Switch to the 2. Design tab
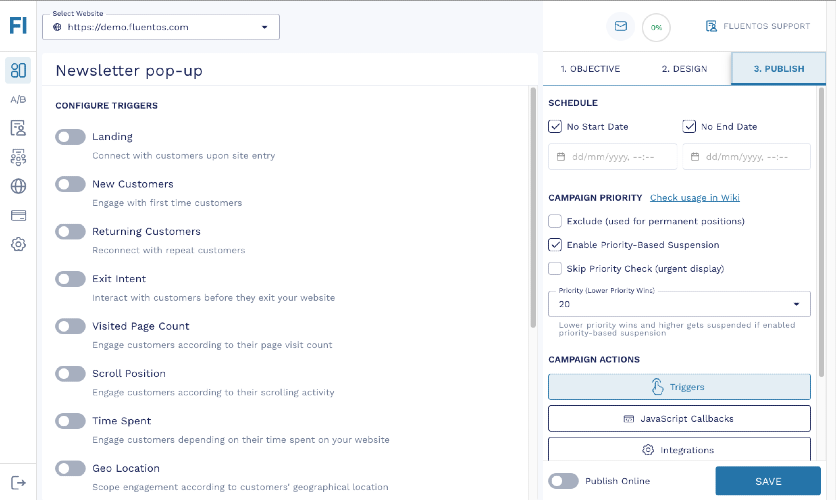The width and height of the screenshot is (836, 500). 685,69
